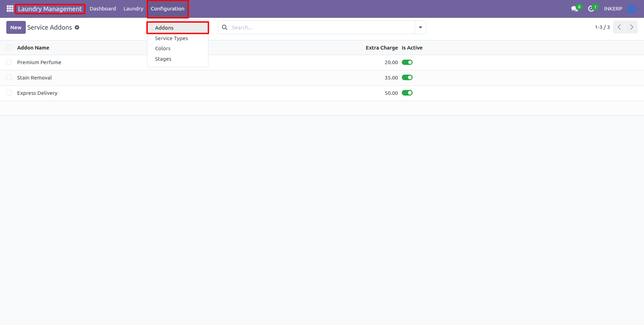Open the Configuration menu
Image resolution: width=644 pixels, height=325 pixels.
click(168, 9)
